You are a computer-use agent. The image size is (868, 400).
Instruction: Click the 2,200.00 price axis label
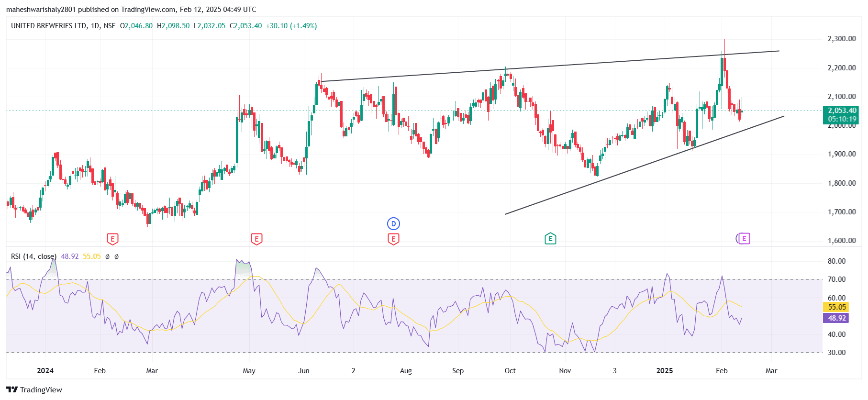[842, 68]
